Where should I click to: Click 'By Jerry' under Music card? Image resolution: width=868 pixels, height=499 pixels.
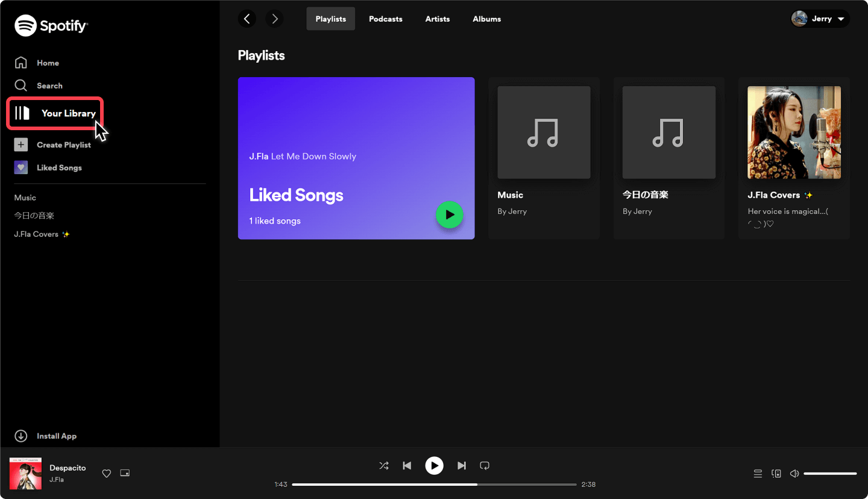coord(512,212)
